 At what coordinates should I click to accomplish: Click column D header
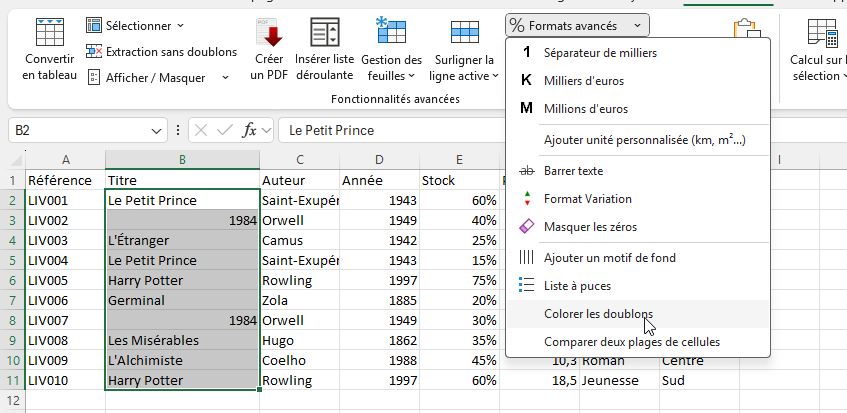tap(379, 159)
